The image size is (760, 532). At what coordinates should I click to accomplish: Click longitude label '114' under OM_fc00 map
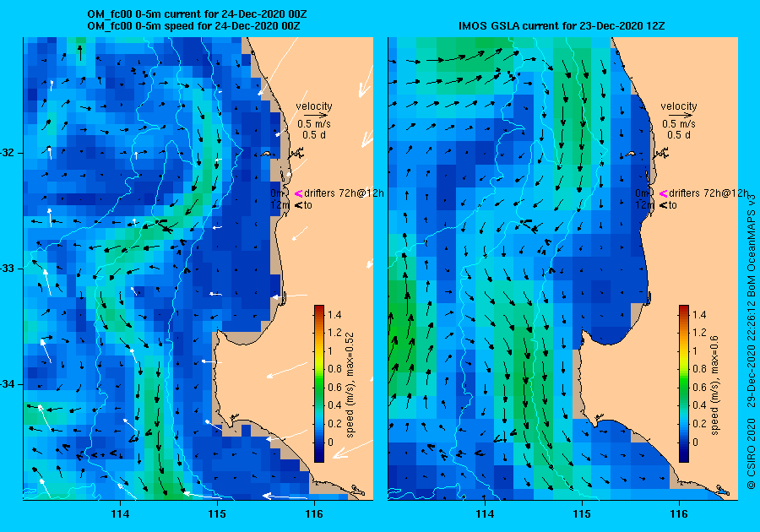tap(120, 514)
